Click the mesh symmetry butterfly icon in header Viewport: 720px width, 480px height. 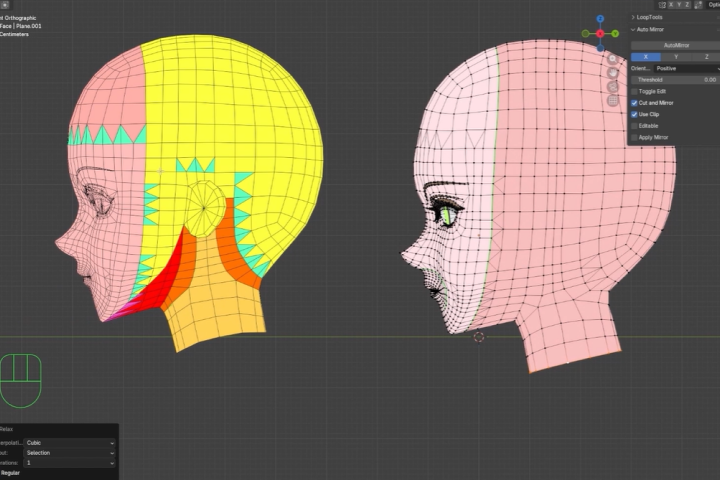[x=662, y=5]
